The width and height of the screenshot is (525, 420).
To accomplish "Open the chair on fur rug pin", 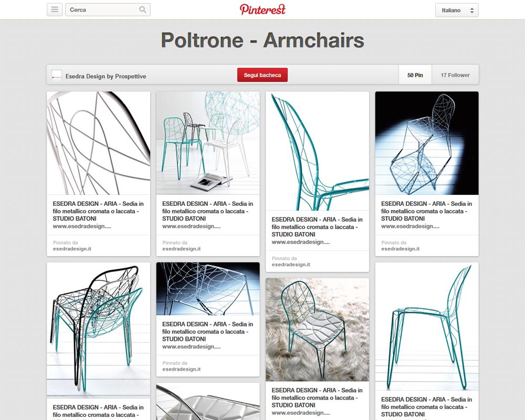I will [317, 330].
